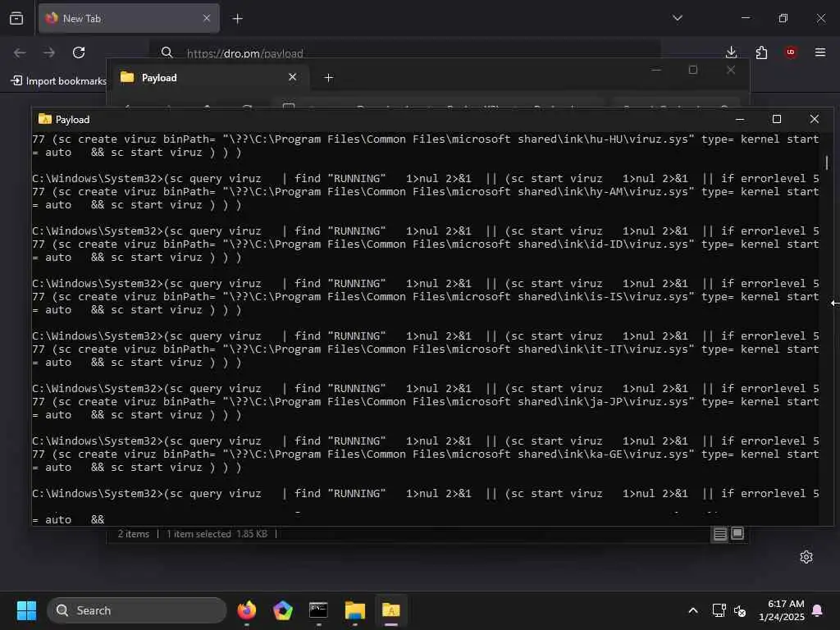Click '1 item selected 1.85 KB' status text

(217, 533)
